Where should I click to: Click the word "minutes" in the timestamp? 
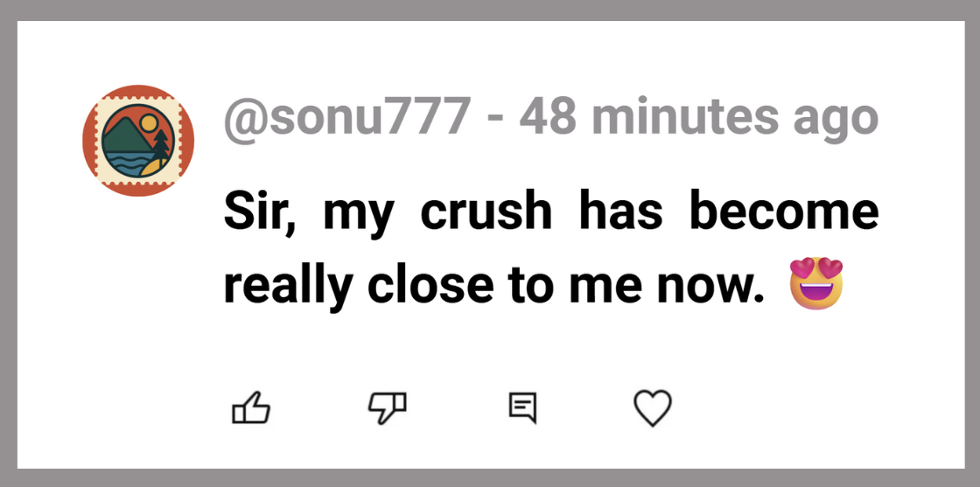[x=689, y=117]
